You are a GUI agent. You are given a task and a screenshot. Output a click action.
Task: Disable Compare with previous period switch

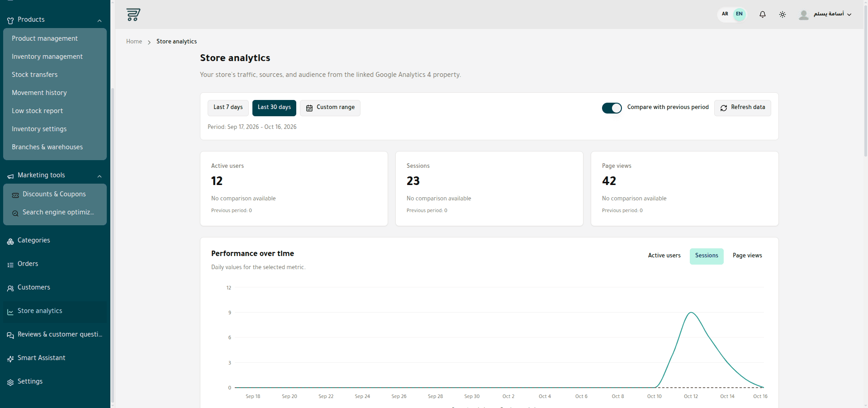(x=612, y=108)
